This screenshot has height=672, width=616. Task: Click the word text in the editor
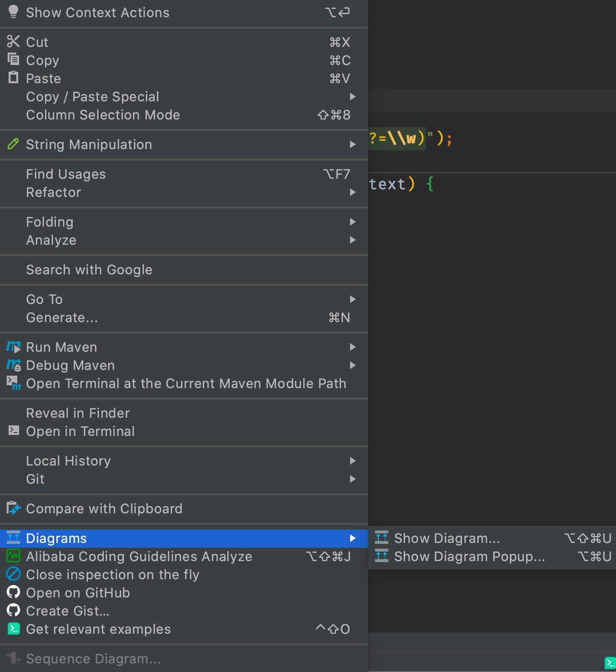click(x=387, y=184)
